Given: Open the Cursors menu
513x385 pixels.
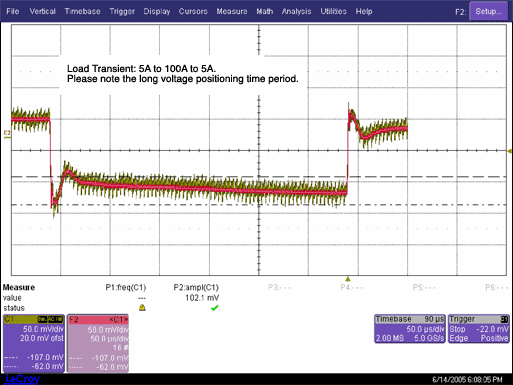Looking at the screenshot, I should coord(193,11).
